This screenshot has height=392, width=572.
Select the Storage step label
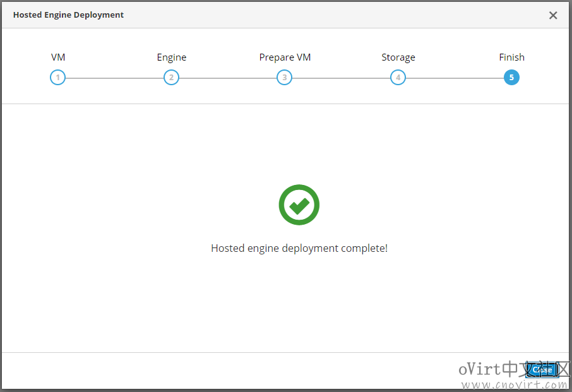tap(398, 57)
